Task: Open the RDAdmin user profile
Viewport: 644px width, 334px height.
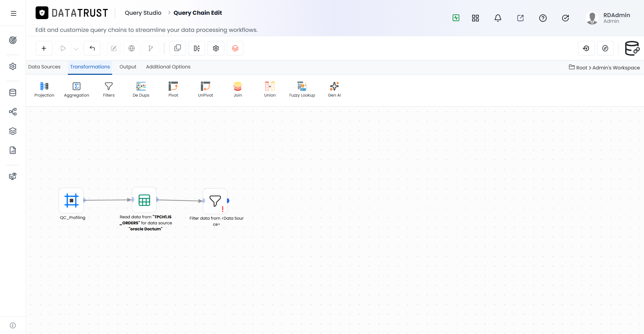Action: pyautogui.click(x=608, y=18)
